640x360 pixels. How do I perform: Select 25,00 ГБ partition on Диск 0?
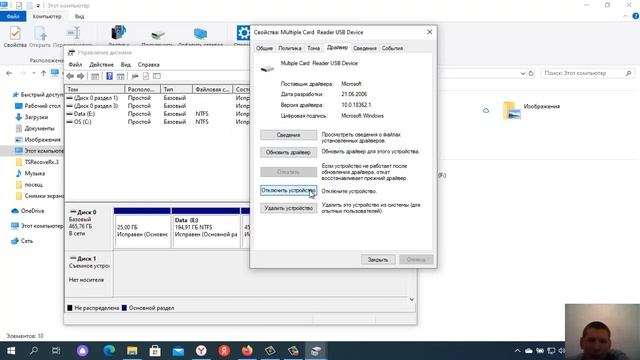pyautogui.click(x=142, y=228)
